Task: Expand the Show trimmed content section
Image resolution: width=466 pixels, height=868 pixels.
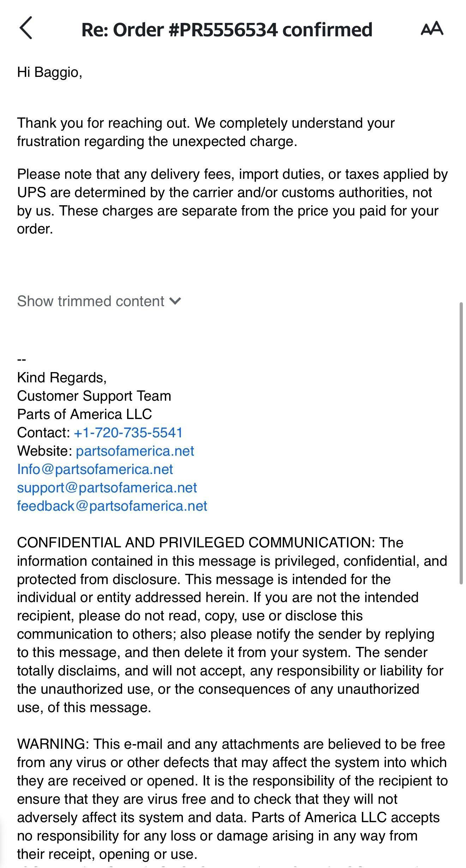Action: tap(91, 301)
